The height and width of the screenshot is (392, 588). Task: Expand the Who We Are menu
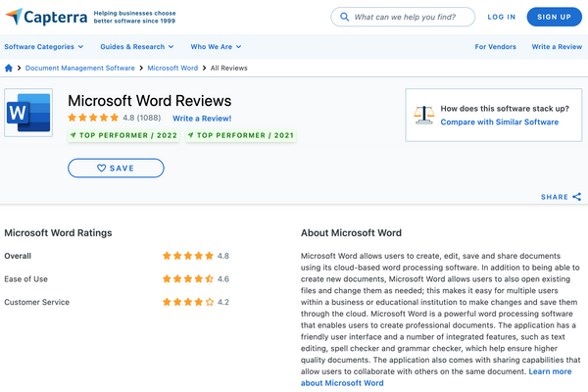pyautogui.click(x=216, y=47)
